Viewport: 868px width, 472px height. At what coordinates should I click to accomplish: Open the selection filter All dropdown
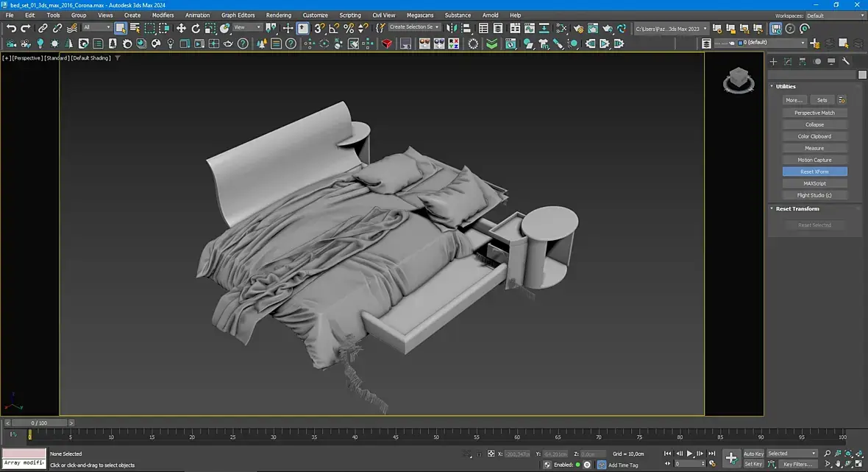(97, 28)
